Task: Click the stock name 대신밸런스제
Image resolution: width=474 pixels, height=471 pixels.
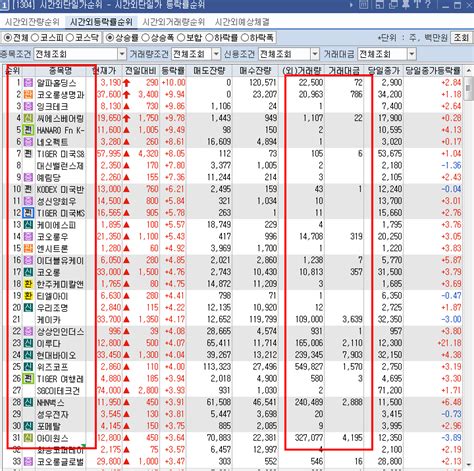Action: 60,166
